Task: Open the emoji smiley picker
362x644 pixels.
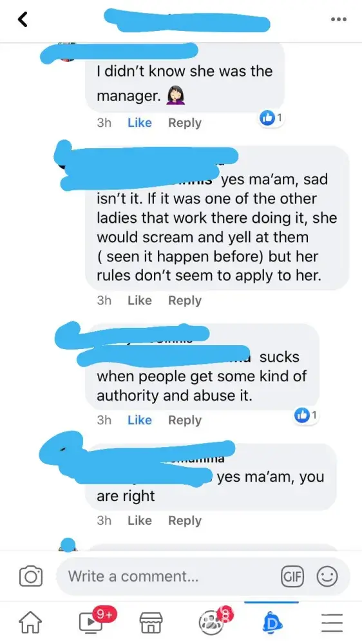Action: point(327,576)
